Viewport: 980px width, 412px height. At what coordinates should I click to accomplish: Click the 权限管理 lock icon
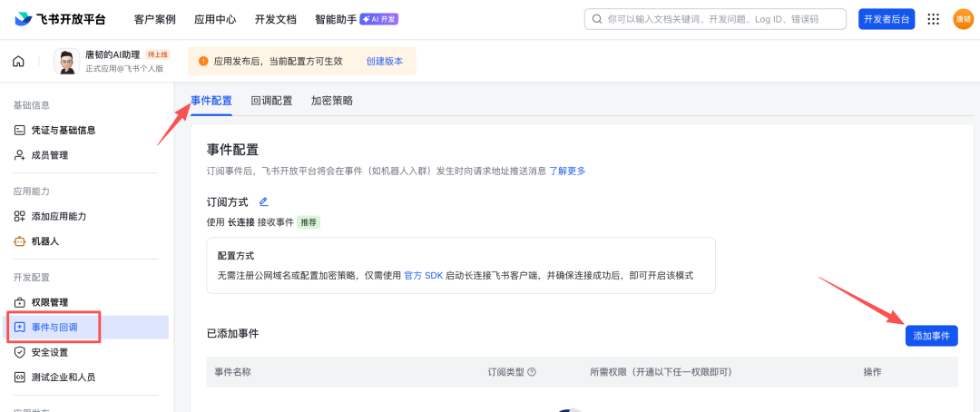[x=19, y=302]
